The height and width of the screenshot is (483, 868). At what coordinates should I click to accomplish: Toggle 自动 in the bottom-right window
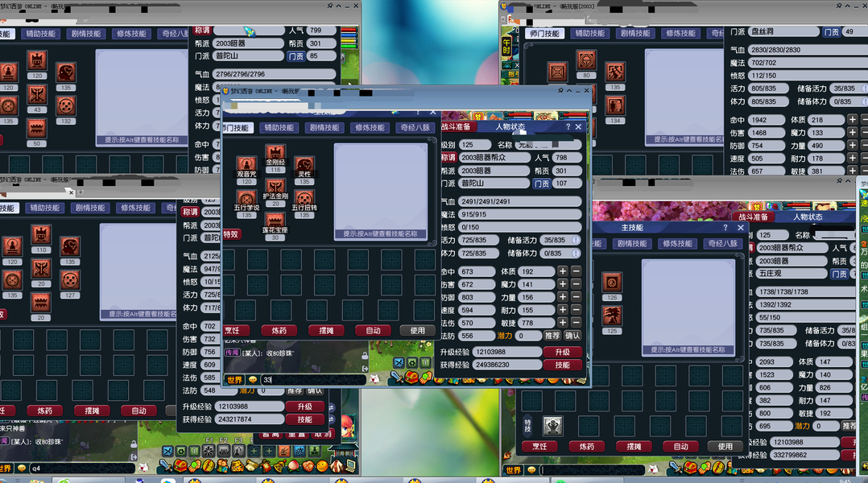(681, 447)
